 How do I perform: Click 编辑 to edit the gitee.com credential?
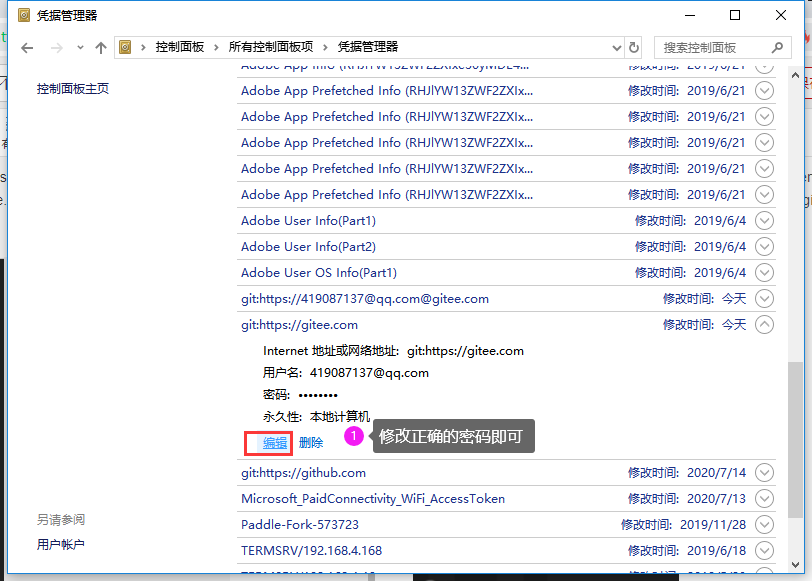click(x=268, y=441)
